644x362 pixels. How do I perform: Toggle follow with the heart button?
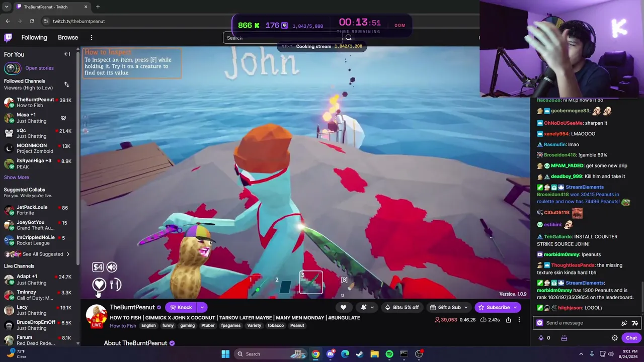(344, 307)
